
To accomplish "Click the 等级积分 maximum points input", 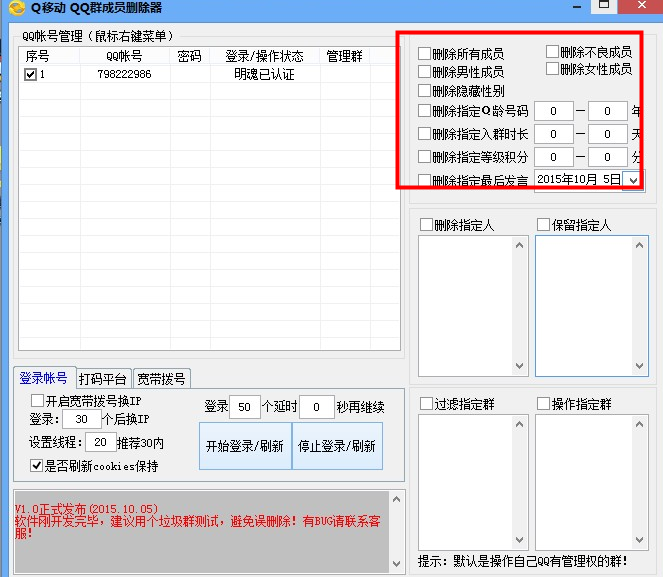I will pos(608,157).
